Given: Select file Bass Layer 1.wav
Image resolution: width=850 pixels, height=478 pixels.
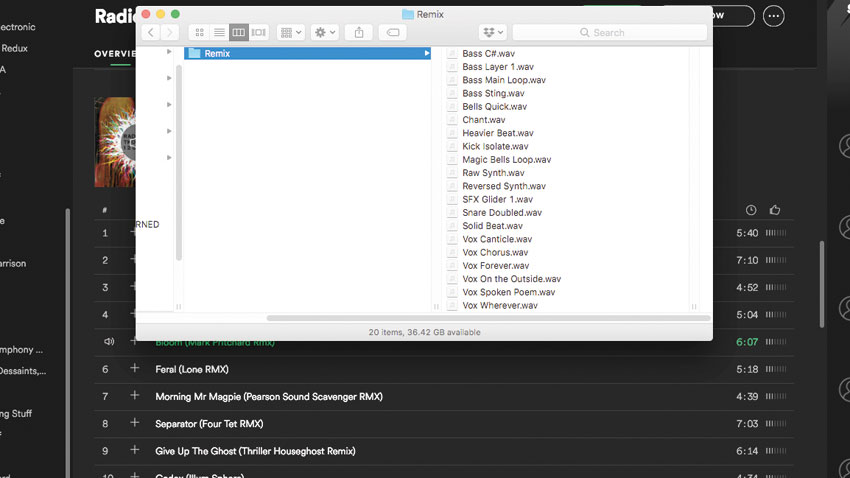Looking at the screenshot, I should coord(498,67).
